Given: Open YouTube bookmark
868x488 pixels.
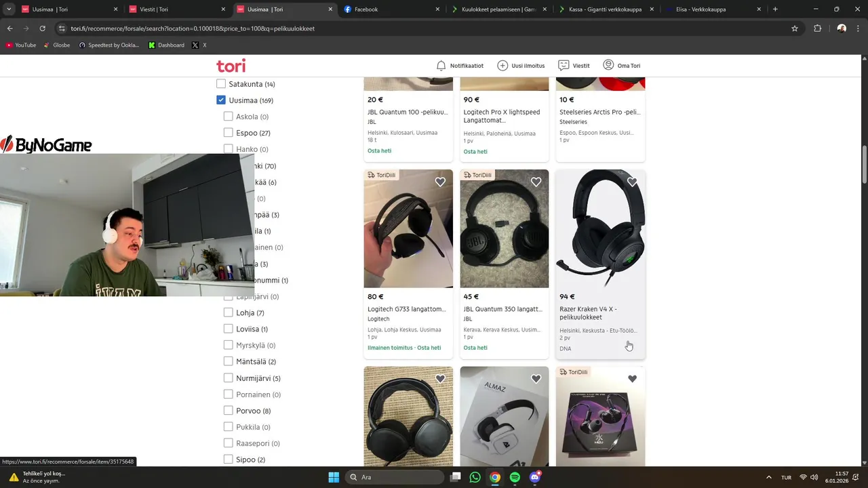Looking at the screenshot, I should (20, 45).
